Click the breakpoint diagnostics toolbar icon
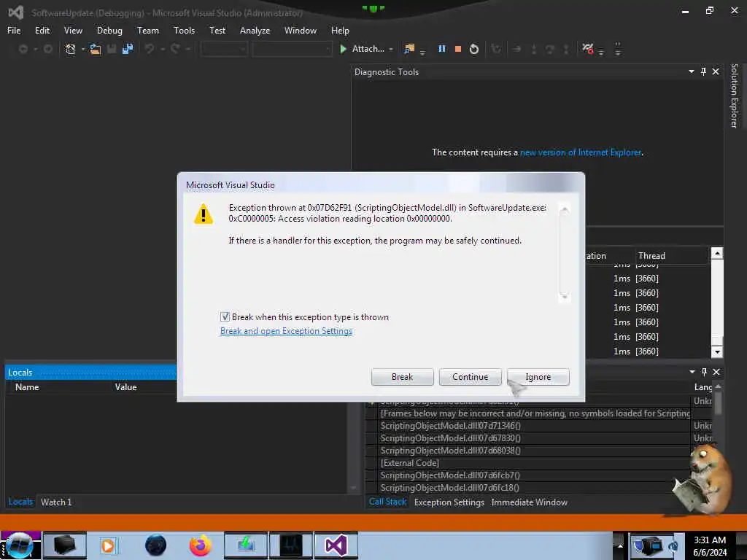 click(x=588, y=49)
